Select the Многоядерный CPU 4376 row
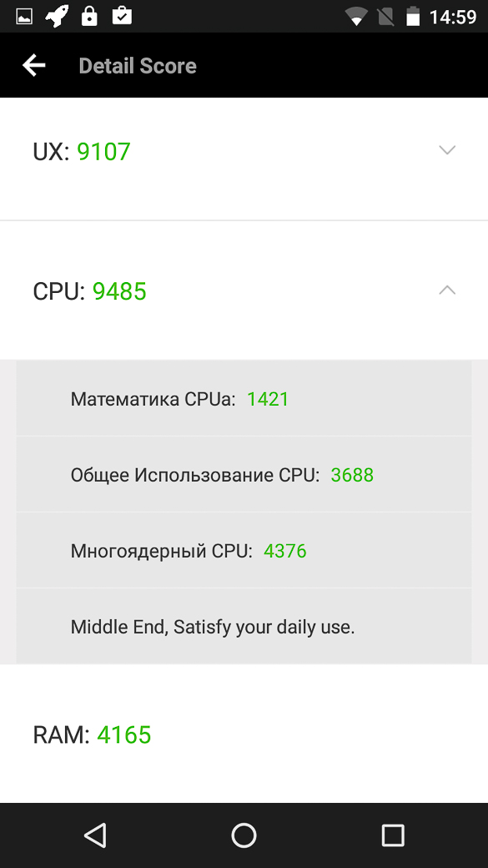Viewport: 488px width, 868px height. pos(244,550)
